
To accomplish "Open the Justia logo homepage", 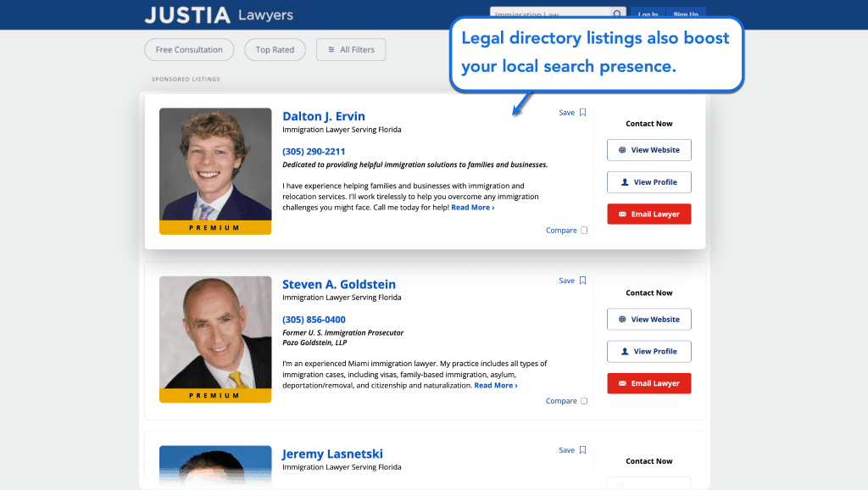I will [x=187, y=15].
